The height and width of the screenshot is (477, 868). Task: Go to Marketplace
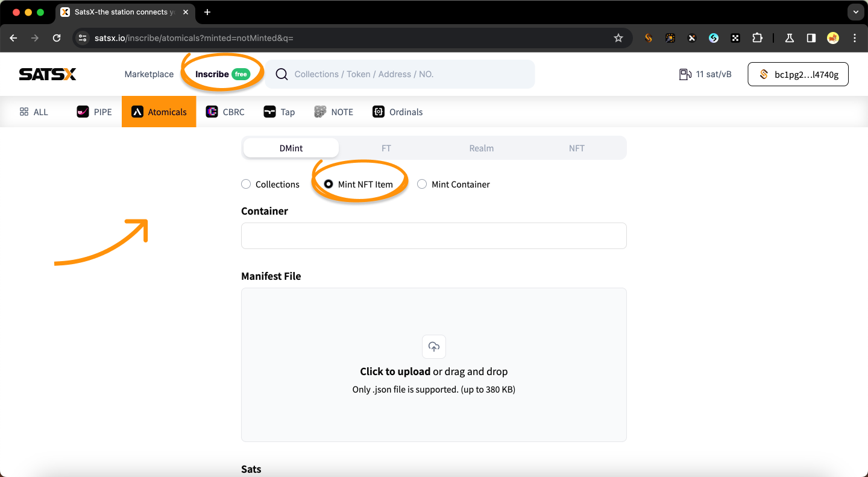pyautogui.click(x=149, y=74)
